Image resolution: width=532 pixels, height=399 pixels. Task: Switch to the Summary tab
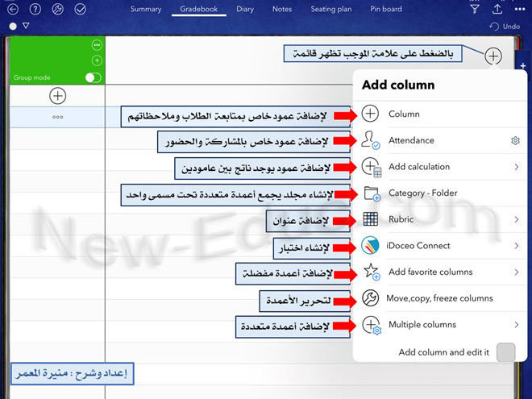146,9
